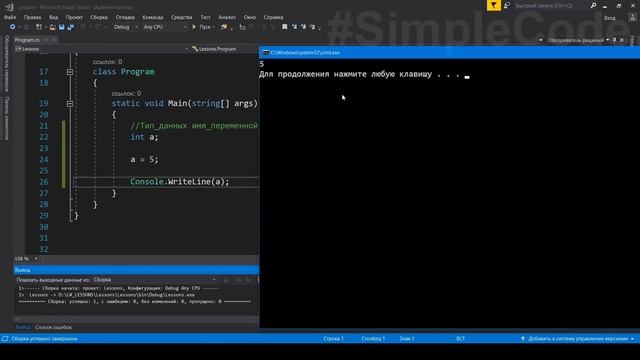Open the Справка menu
The image size is (640, 360).
tap(273, 17)
